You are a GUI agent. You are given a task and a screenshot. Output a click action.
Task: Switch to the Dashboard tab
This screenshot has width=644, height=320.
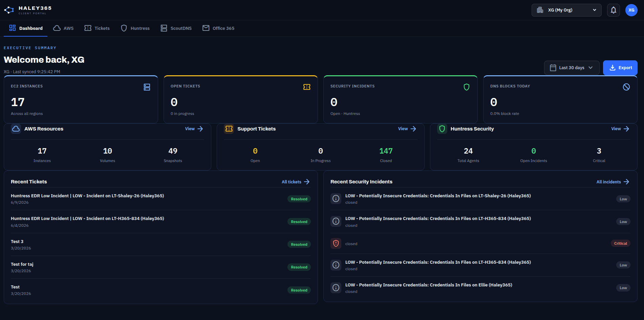[26, 28]
